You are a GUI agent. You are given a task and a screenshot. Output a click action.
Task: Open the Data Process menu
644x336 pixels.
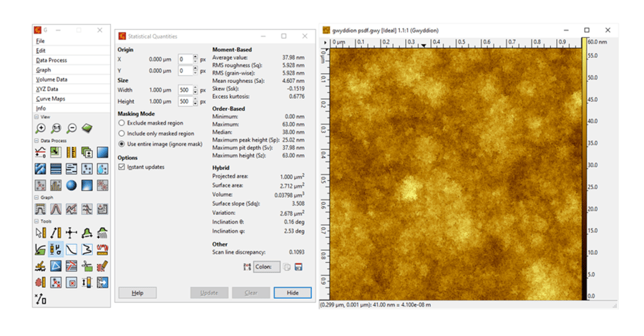coord(72,60)
